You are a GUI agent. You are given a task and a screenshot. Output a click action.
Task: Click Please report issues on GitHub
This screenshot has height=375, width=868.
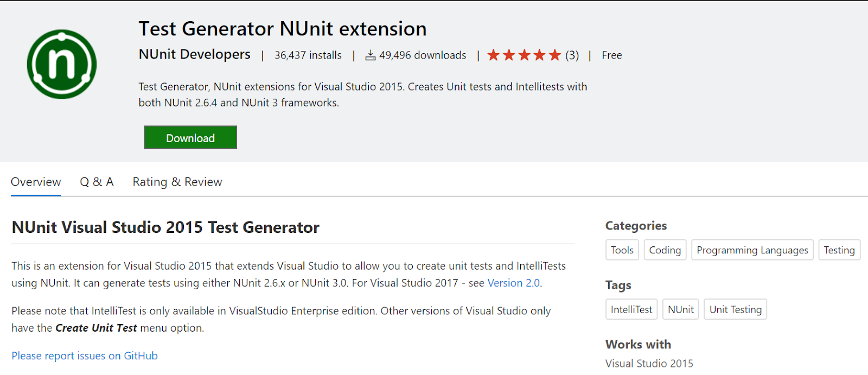point(84,355)
